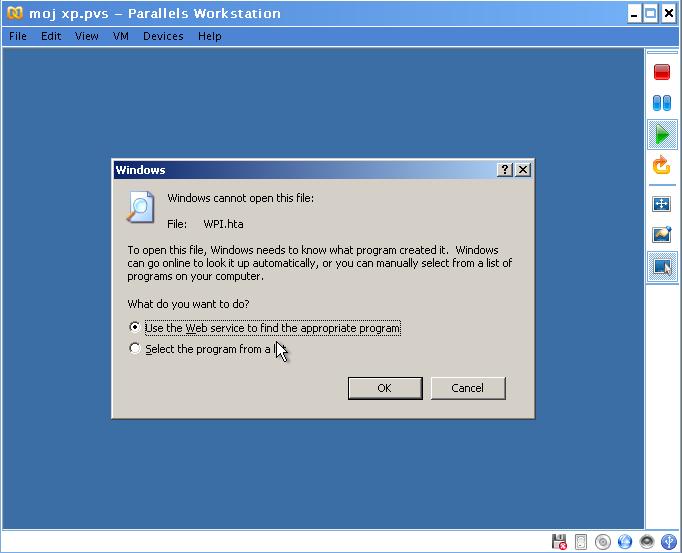Viewport: 682px width, 553px height.
Task: Click the CD/DVD drive status icon
Action: (603, 542)
